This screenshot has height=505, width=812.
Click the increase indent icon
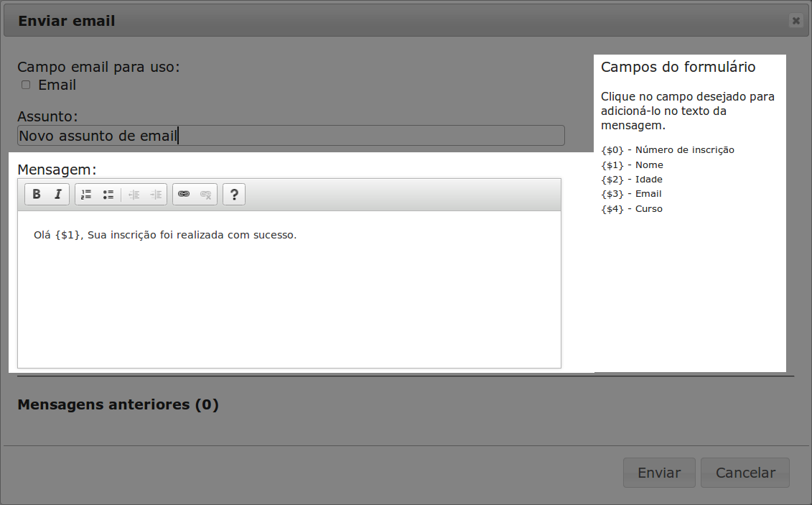pos(156,195)
